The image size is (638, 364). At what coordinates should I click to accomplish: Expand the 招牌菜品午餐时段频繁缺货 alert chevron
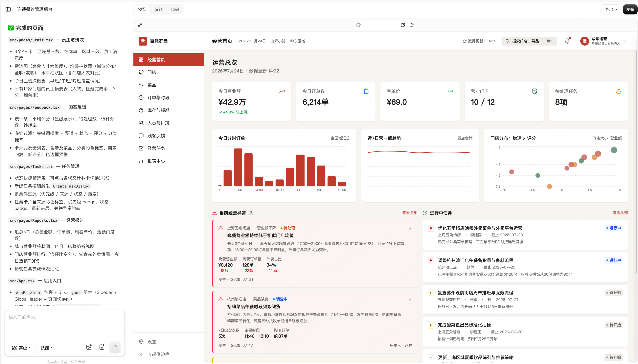click(410, 299)
